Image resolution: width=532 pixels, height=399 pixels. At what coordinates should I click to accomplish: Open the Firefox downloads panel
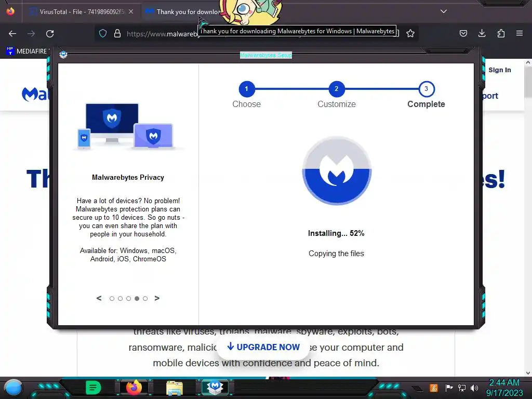tap(482, 33)
